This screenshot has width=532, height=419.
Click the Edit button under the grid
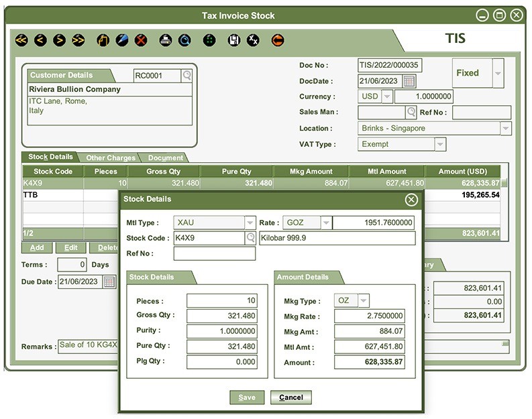coord(71,248)
